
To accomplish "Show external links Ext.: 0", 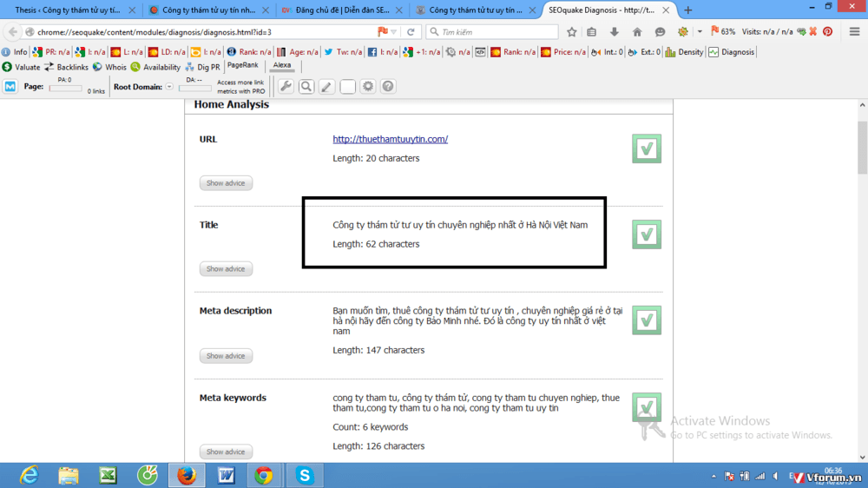I will click(x=644, y=52).
